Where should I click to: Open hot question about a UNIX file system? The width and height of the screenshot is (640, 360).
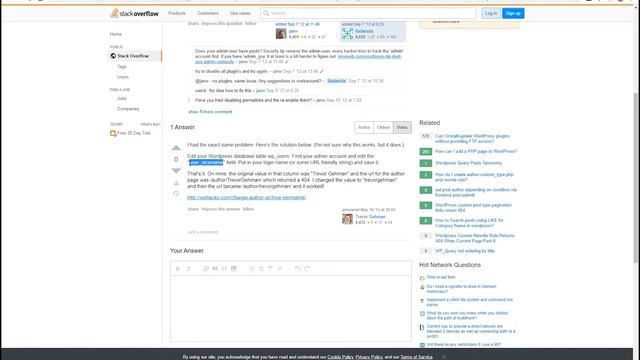click(469, 302)
